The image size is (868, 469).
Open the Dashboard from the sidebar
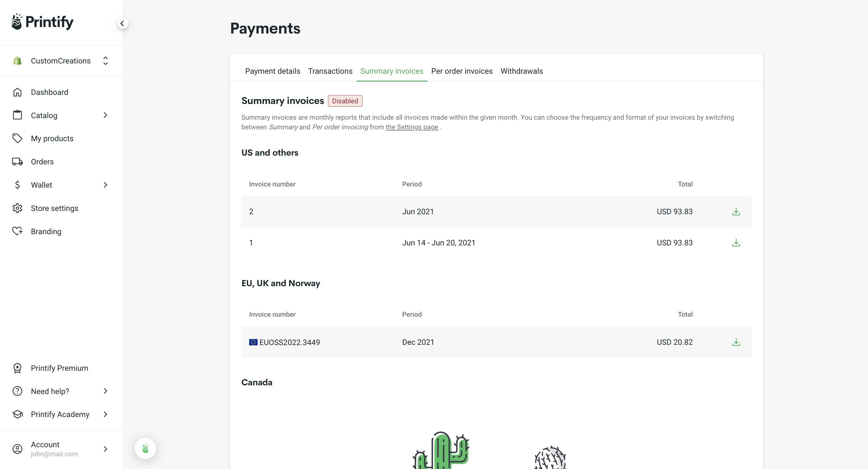coord(49,92)
